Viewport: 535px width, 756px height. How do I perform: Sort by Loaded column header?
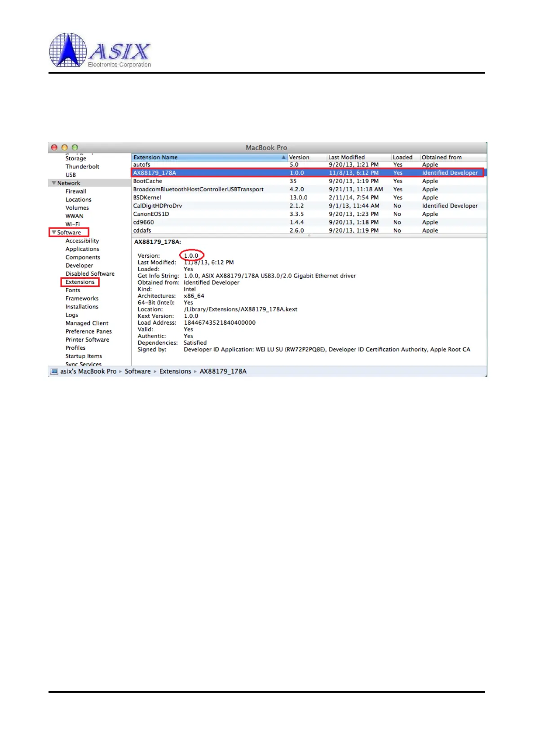406,158
